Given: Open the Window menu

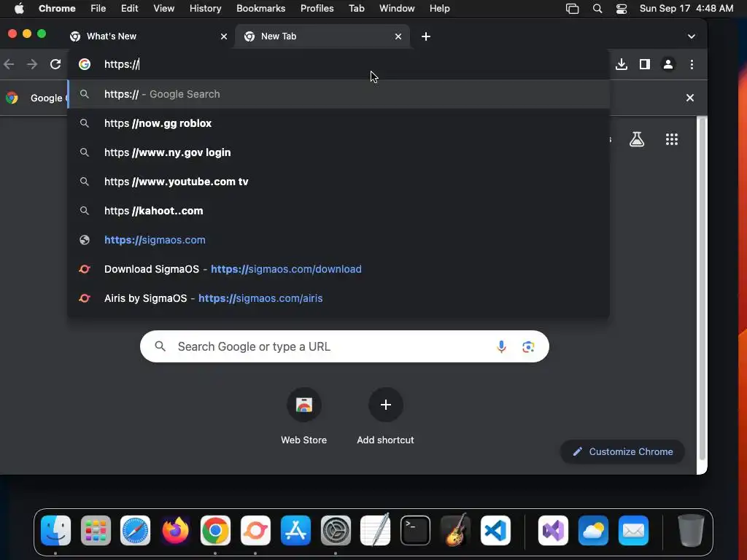Looking at the screenshot, I should click(x=397, y=8).
